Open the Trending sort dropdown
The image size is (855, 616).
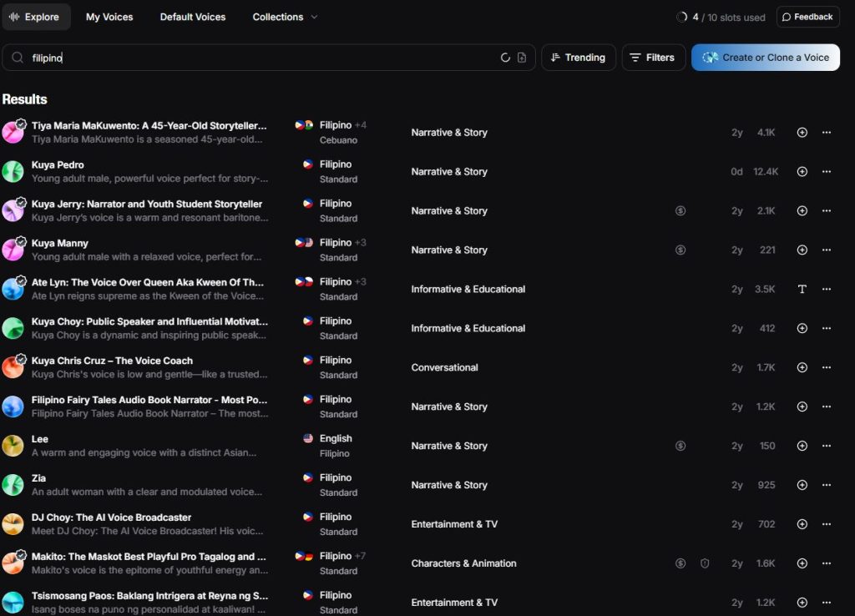tap(578, 58)
